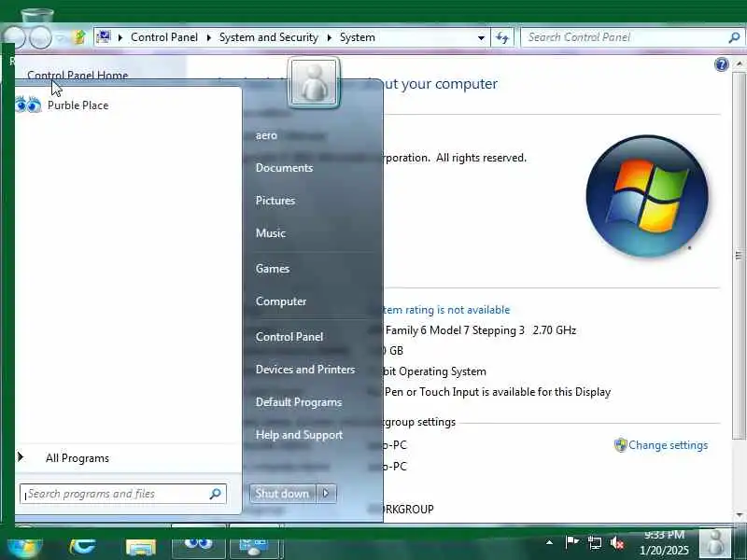
Task: Click the System breadcrumb
Action: pyautogui.click(x=358, y=37)
